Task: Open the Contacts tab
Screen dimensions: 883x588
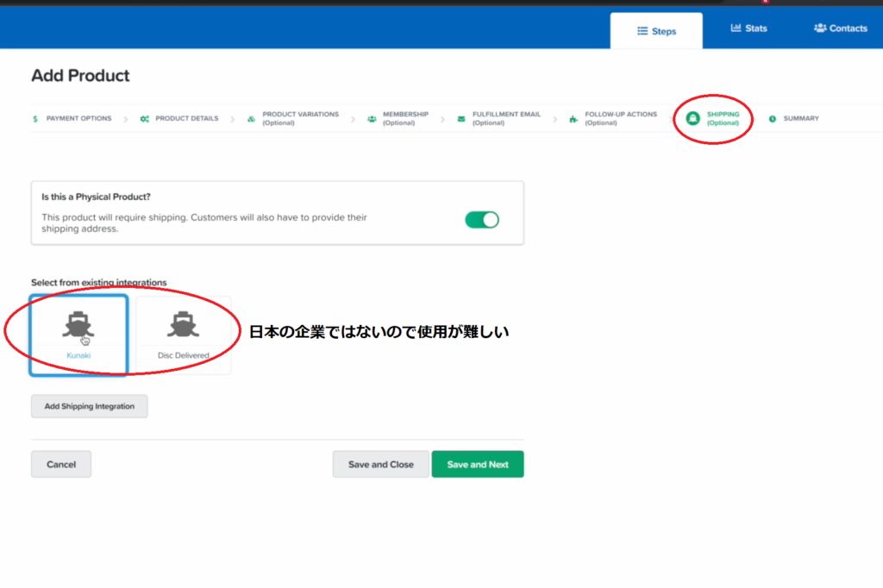Action: coord(840,28)
